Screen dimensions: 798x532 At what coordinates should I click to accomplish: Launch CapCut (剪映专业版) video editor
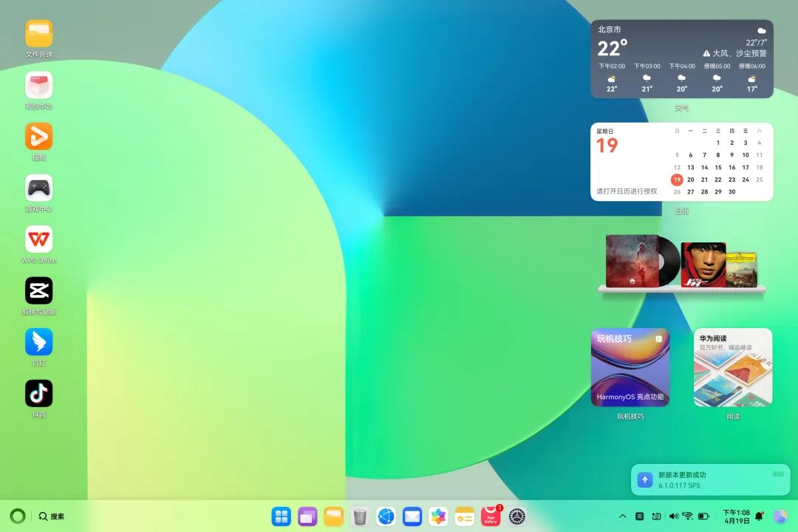tap(38, 292)
